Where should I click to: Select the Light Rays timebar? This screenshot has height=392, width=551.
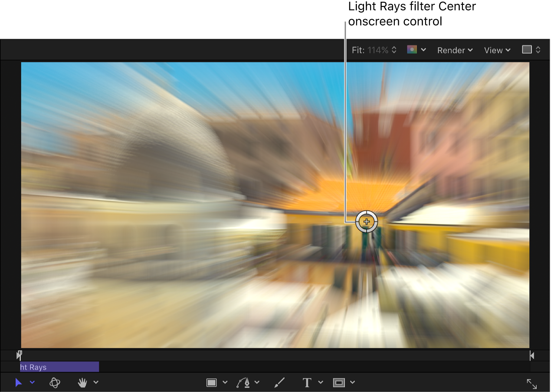59,367
